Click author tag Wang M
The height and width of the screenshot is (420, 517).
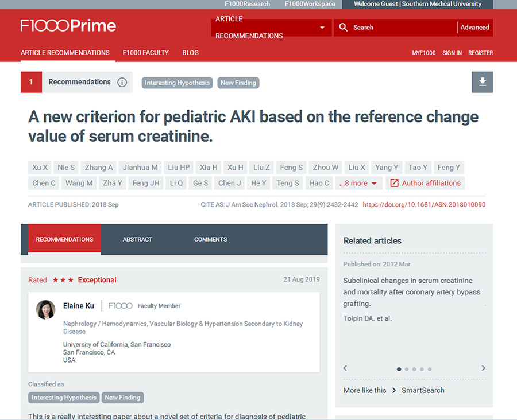point(79,183)
